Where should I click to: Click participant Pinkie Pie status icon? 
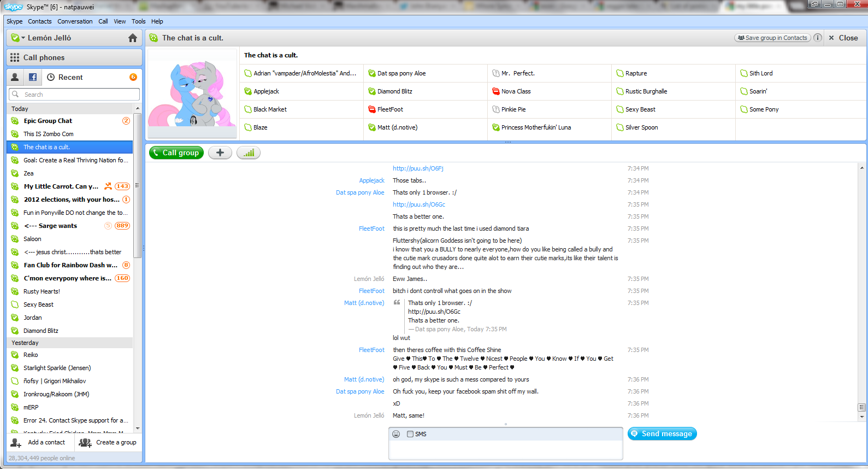[496, 109]
